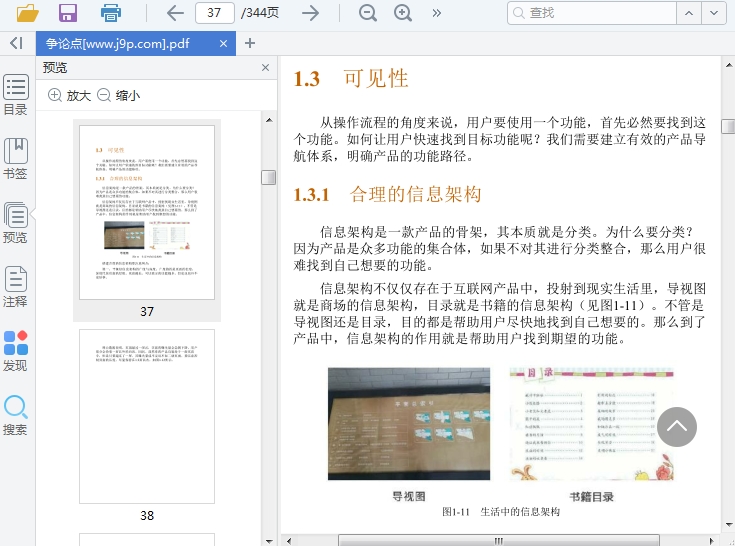This screenshot has height=546, width=735.
Task: Click the document scroll-down arrow
Action: coord(728,524)
